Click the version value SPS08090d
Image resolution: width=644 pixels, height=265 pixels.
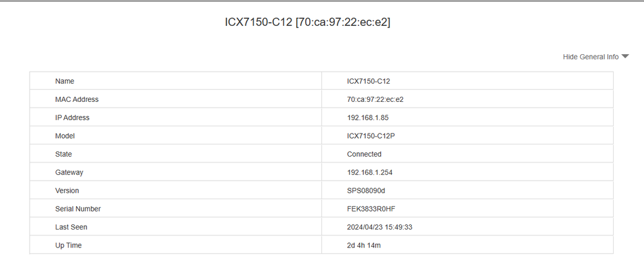[367, 191]
